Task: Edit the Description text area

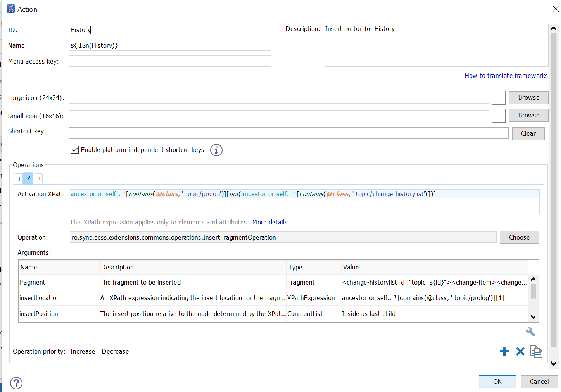Action: 437,45
